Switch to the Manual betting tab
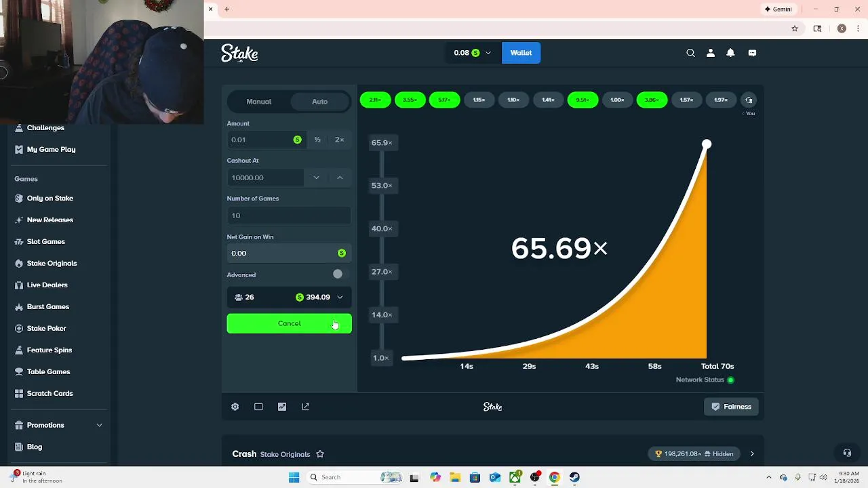This screenshot has height=488, width=868. click(x=259, y=102)
